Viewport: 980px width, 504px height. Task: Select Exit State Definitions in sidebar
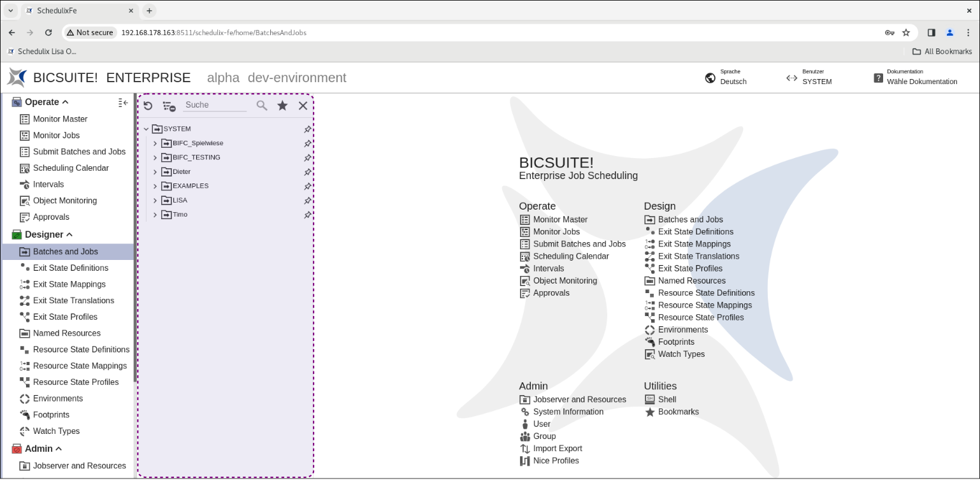coord(70,268)
